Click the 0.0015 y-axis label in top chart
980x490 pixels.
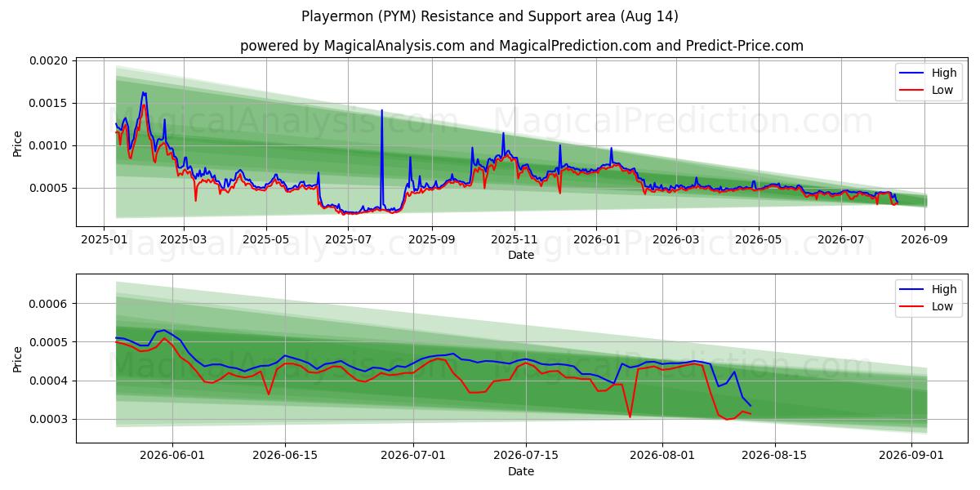[50, 104]
